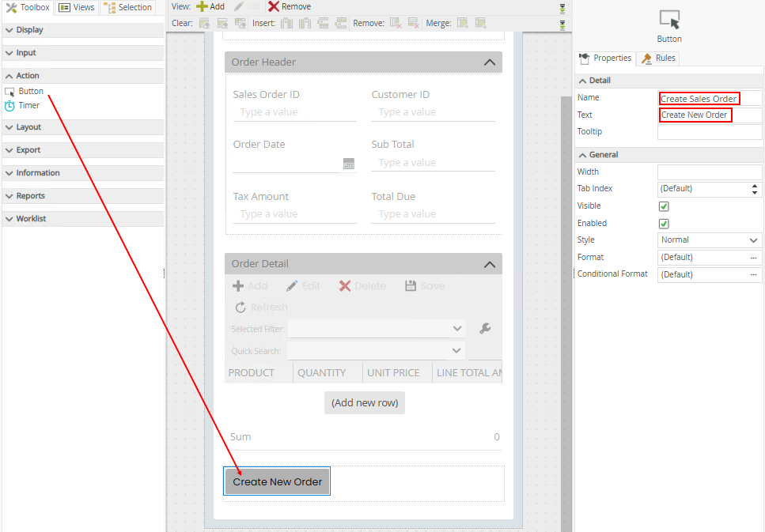Screen dimensions: 765x532
Task: Click the Delete icon in Order Detail
Action: click(x=345, y=286)
